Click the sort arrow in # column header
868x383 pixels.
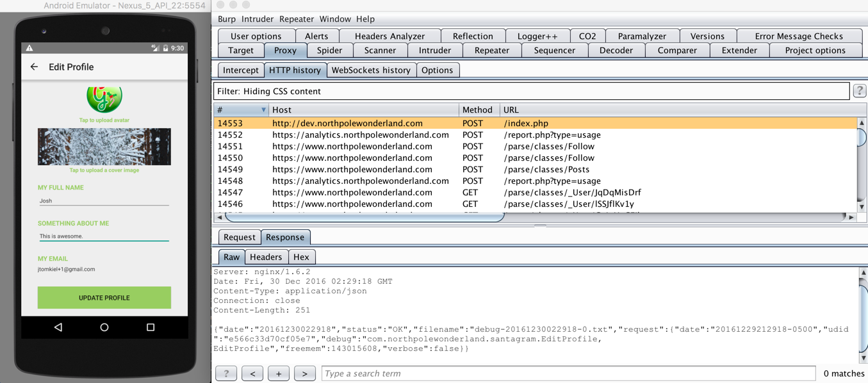263,110
